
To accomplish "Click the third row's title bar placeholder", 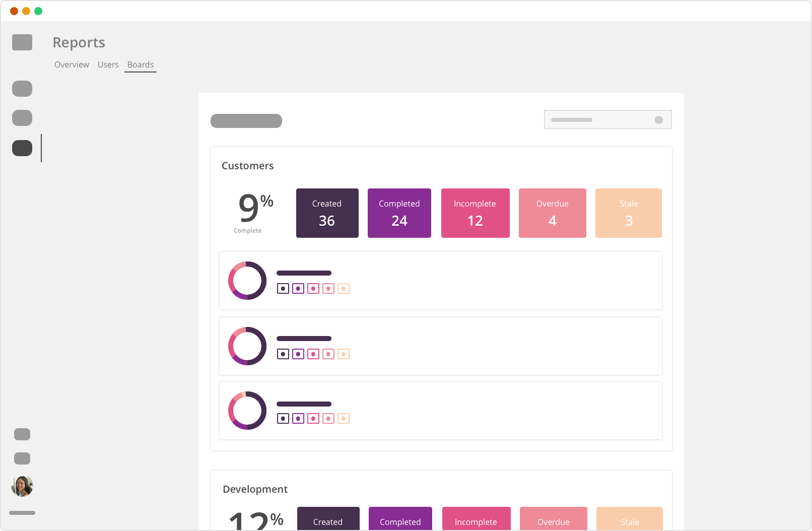I will point(304,404).
